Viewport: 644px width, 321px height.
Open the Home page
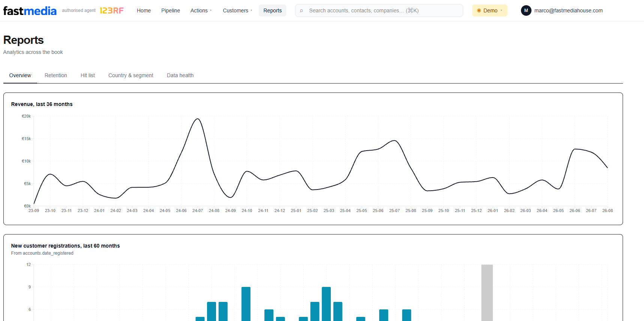click(144, 10)
